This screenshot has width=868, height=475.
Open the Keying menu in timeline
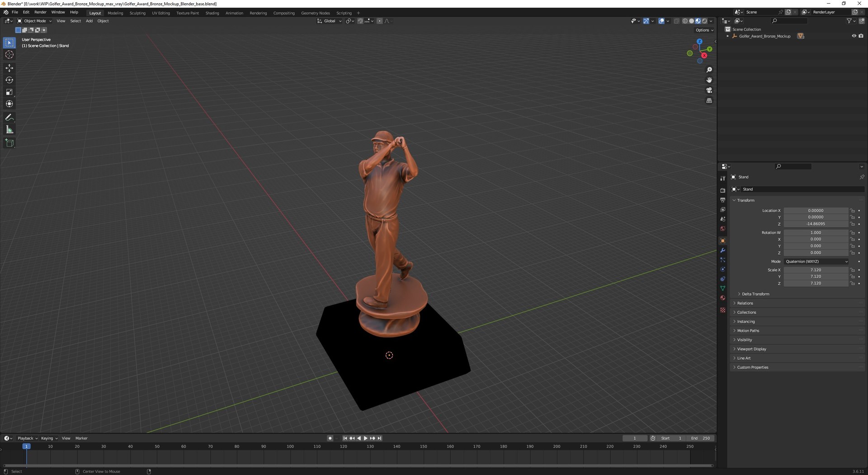(x=49, y=438)
